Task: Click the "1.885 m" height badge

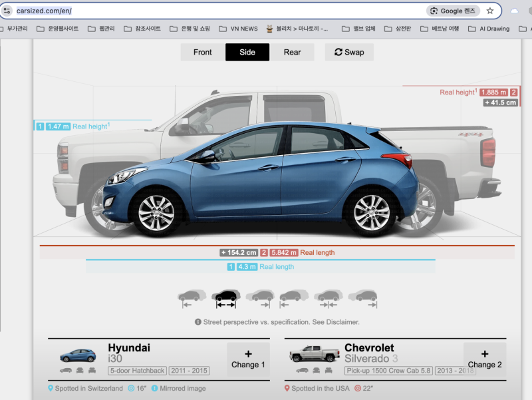Action: point(493,93)
